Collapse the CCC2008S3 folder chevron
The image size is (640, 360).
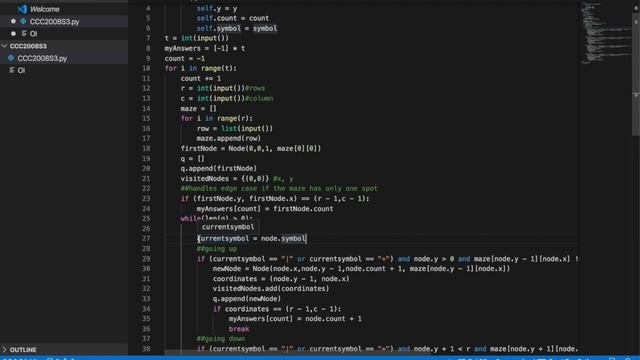4,46
